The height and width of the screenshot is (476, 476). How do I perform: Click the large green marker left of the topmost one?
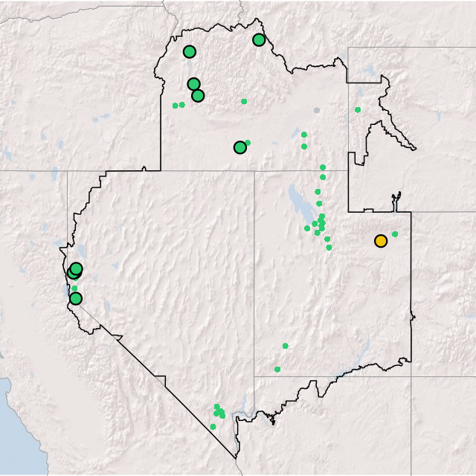pyautogui.click(x=189, y=52)
